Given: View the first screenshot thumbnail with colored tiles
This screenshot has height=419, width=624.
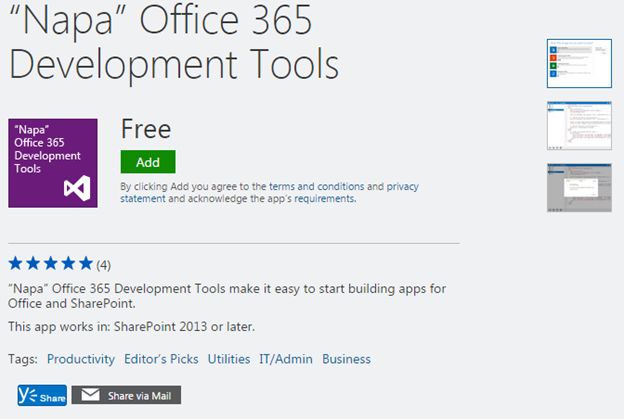Looking at the screenshot, I should click(x=579, y=63).
